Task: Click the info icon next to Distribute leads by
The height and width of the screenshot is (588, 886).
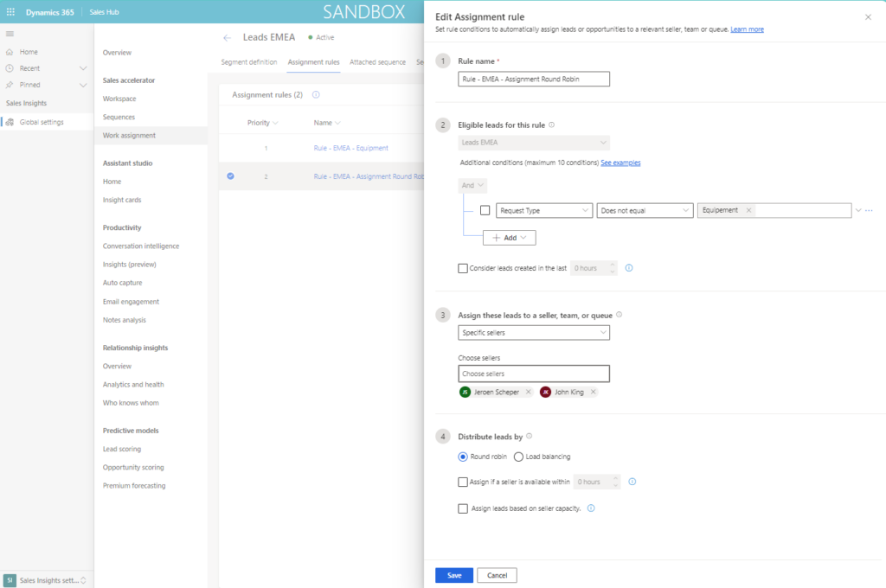Action: pos(530,436)
